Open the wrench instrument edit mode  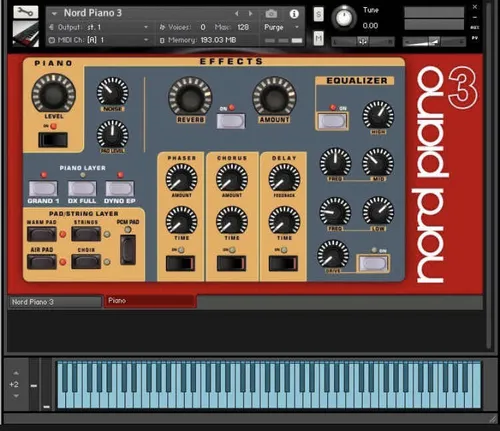[x=26, y=12]
